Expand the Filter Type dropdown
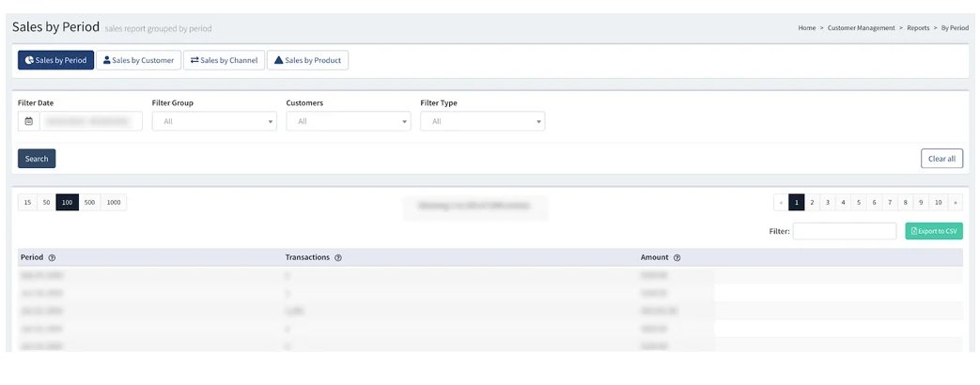The image size is (980, 385). (482, 121)
